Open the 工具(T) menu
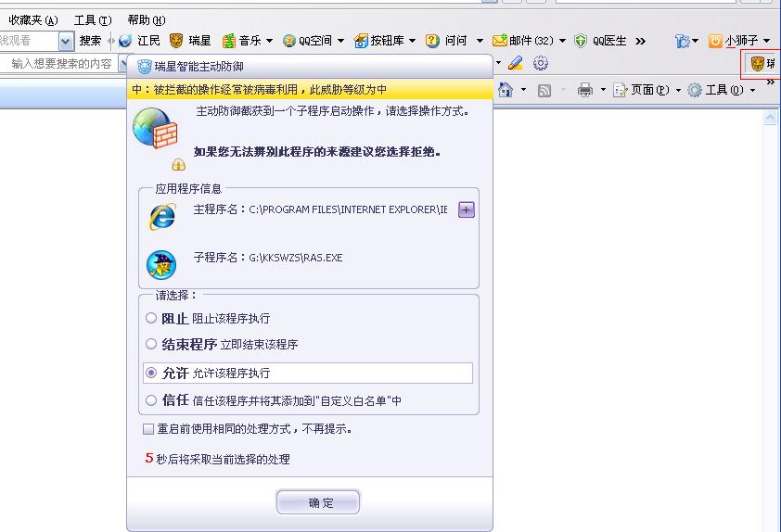The image size is (781, 532). click(93, 20)
